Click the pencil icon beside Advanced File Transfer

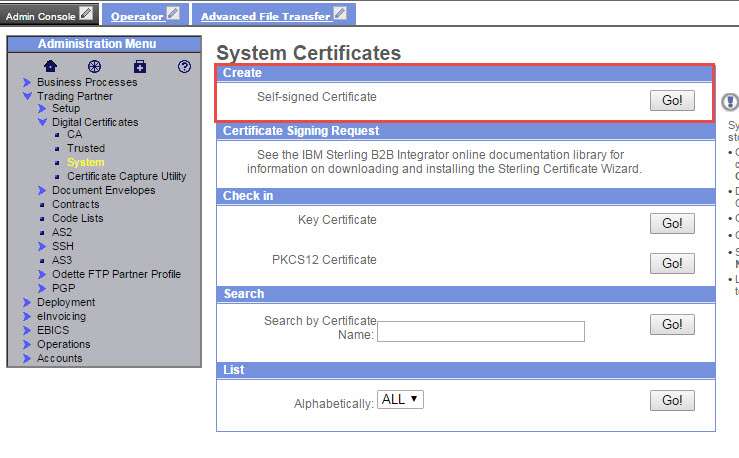coord(340,14)
